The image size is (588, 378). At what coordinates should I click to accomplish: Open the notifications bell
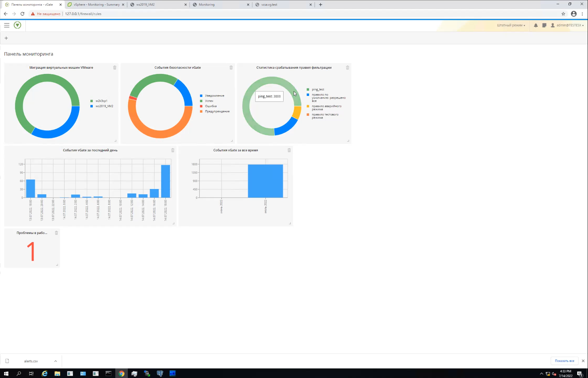tap(536, 25)
